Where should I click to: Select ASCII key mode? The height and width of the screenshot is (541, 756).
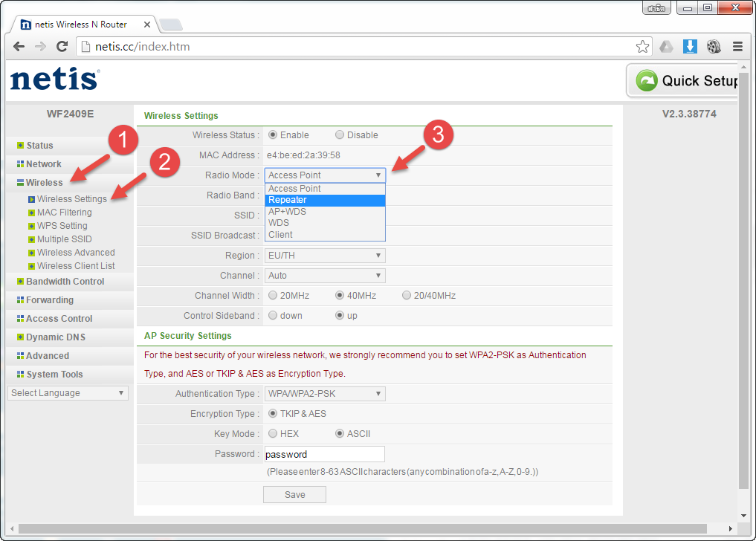coord(340,433)
